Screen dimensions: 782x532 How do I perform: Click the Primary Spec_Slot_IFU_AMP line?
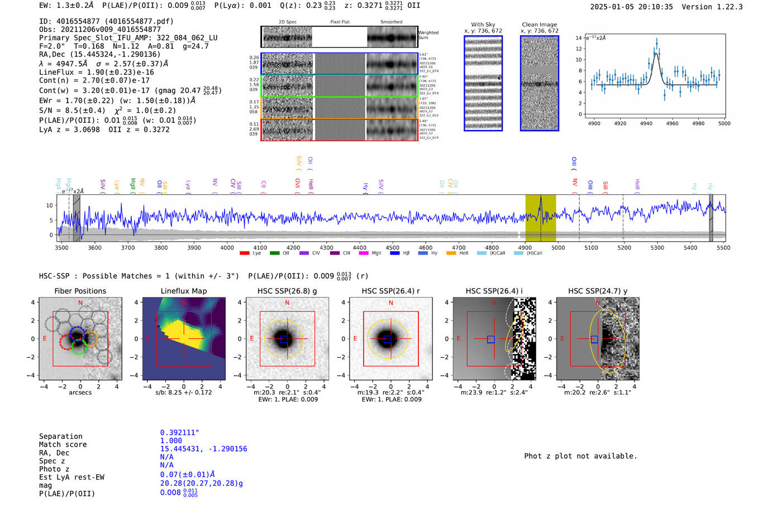(x=128, y=38)
